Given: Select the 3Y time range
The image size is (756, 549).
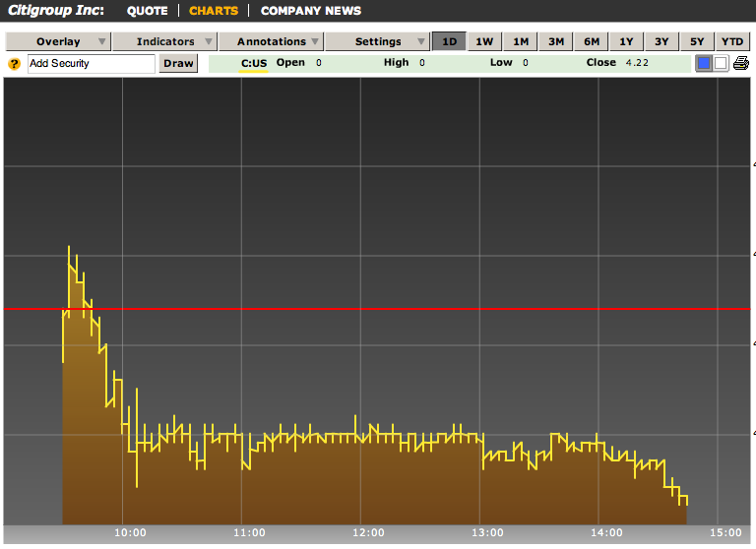Looking at the screenshot, I should coord(661,41).
